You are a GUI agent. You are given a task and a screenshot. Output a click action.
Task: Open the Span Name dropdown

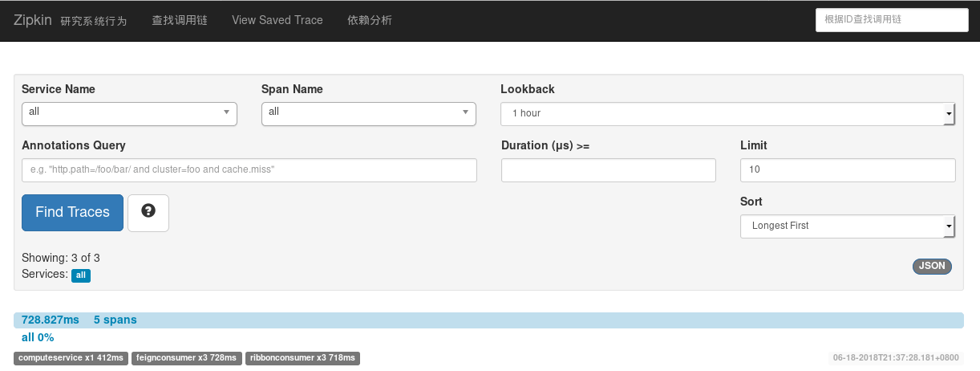369,113
